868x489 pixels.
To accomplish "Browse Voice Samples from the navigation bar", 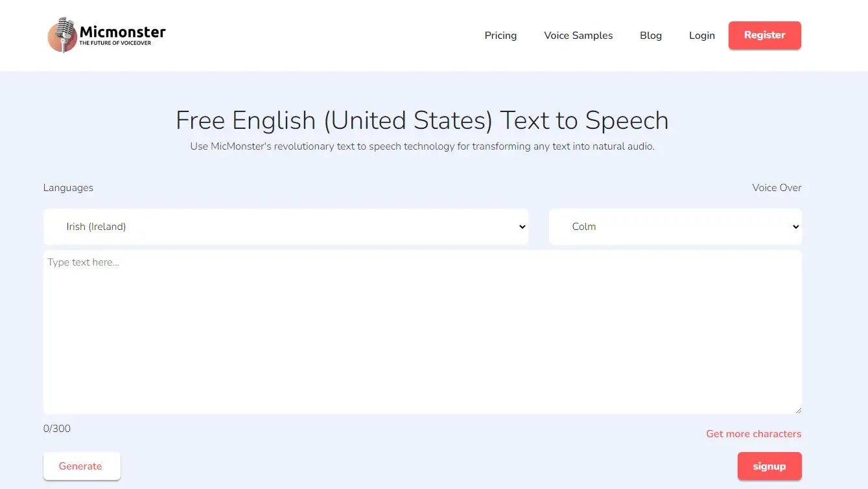I will [578, 36].
